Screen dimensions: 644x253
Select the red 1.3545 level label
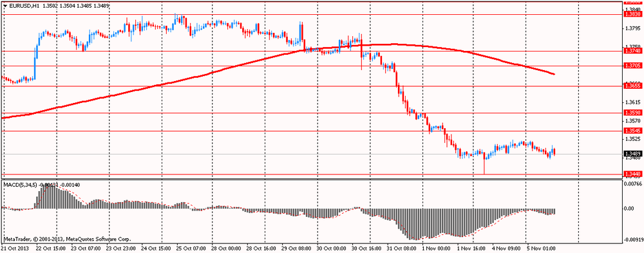click(x=632, y=131)
